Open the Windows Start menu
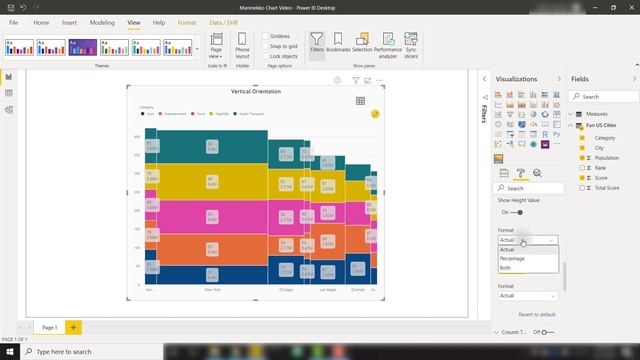The width and height of the screenshot is (640, 360). pos(10,351)
